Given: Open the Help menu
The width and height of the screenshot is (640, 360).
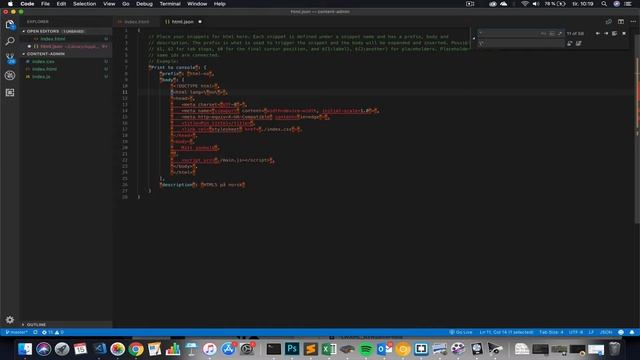Looking at the screenshot, I should (220, 4).
